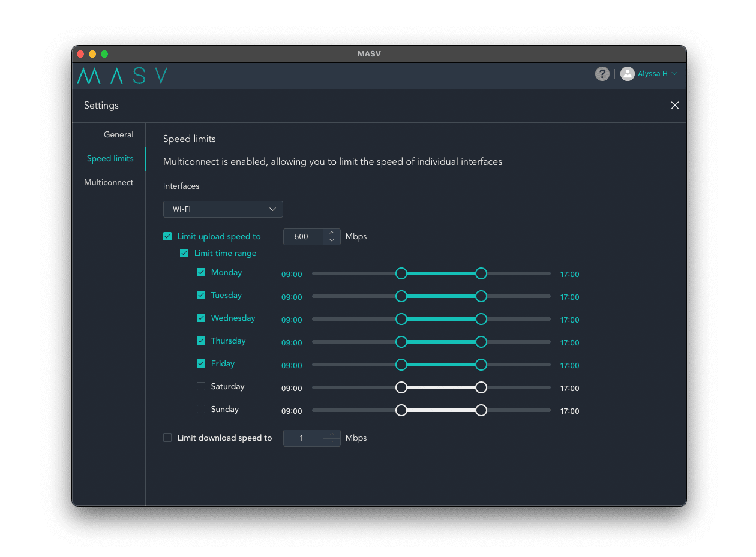Close the Settings dialog with the X
This screenshot has height=557, width=756.
coord(674,105)
